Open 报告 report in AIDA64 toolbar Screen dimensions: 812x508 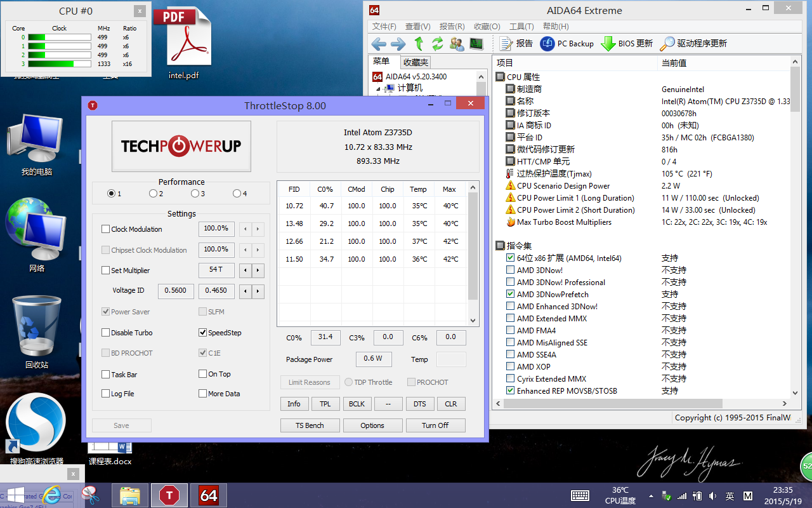(x=516, y=44)
